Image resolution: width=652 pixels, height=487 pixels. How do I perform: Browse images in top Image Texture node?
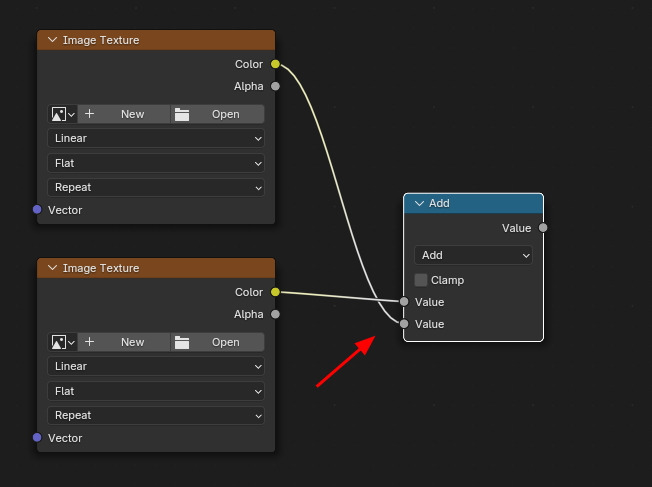click(63, 114)
